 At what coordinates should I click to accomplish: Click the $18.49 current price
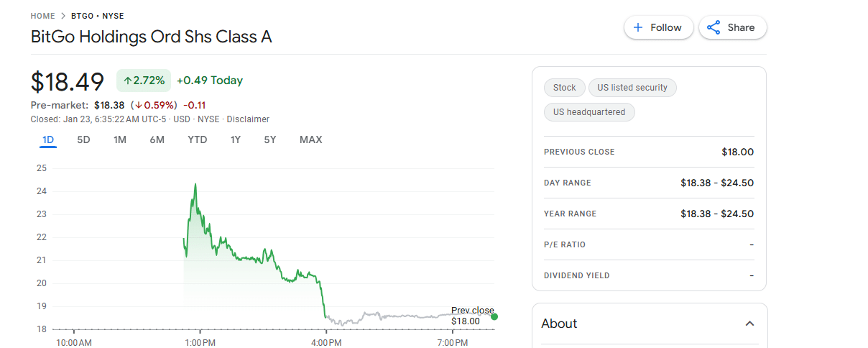pyautogui.click(x=68, y=81)
